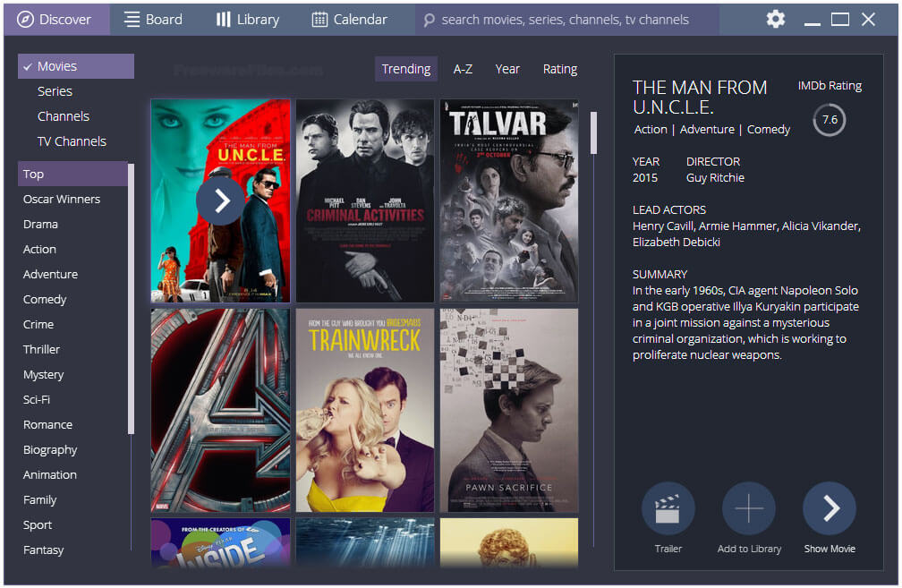Click the IMDb 7.6 rating circle
Image resolution: width=902 pixels, height=588 pixels.
click(x=830, y=120)
